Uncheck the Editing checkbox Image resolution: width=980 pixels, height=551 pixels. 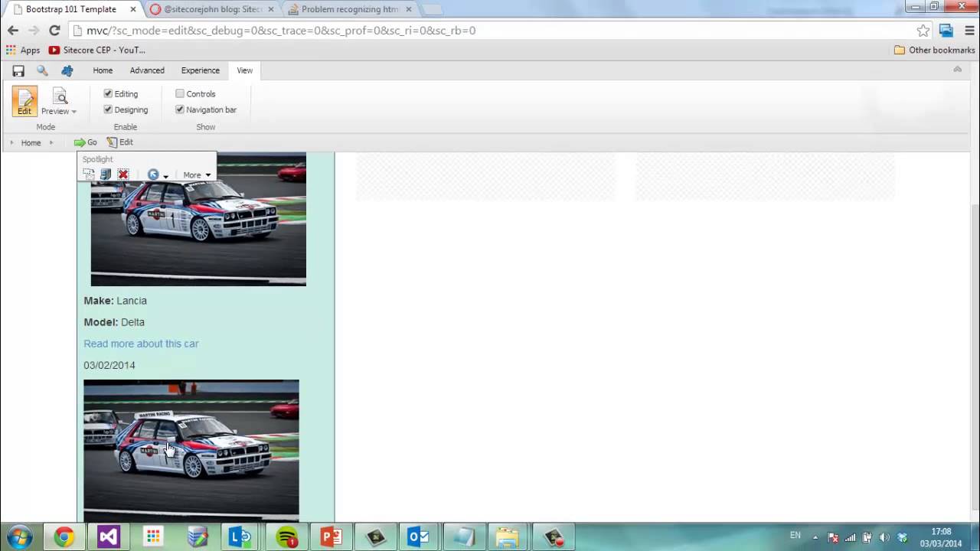(108, 93)
